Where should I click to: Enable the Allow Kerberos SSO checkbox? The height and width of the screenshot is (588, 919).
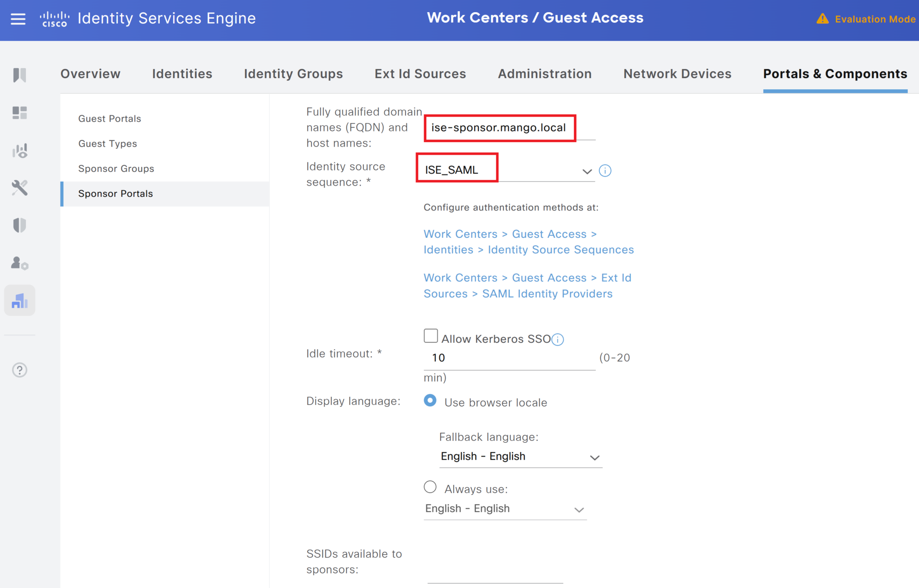point(430,335)
